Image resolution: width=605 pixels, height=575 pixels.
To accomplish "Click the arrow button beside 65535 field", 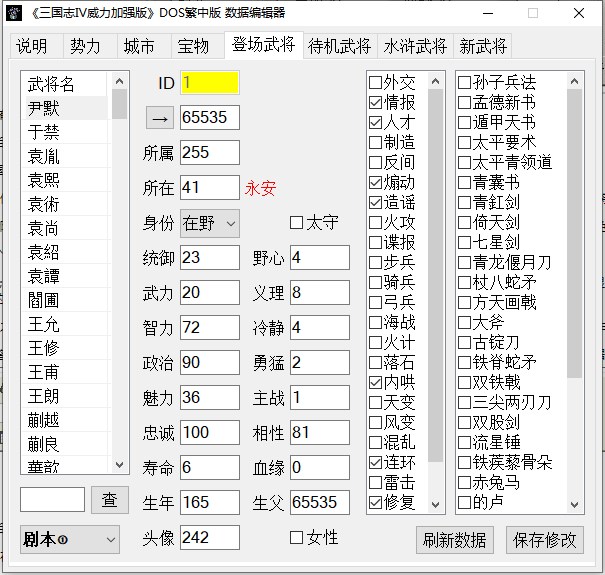I will coord(159,118).
